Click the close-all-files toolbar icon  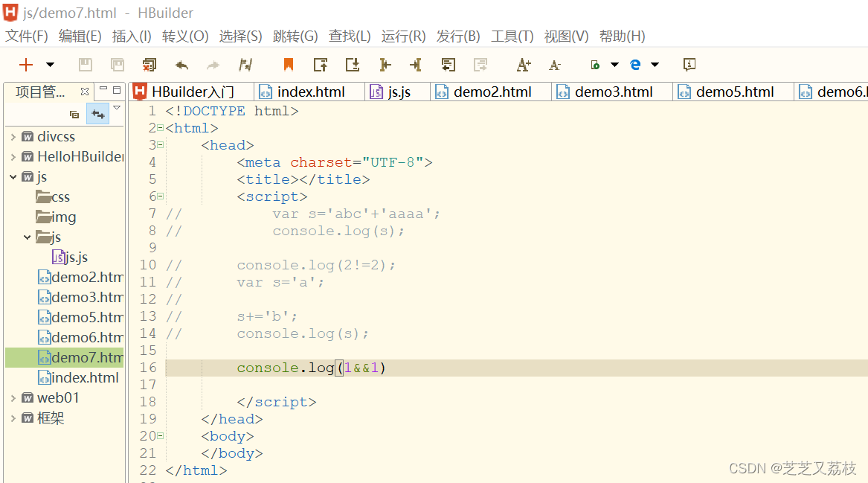[150, 65]
